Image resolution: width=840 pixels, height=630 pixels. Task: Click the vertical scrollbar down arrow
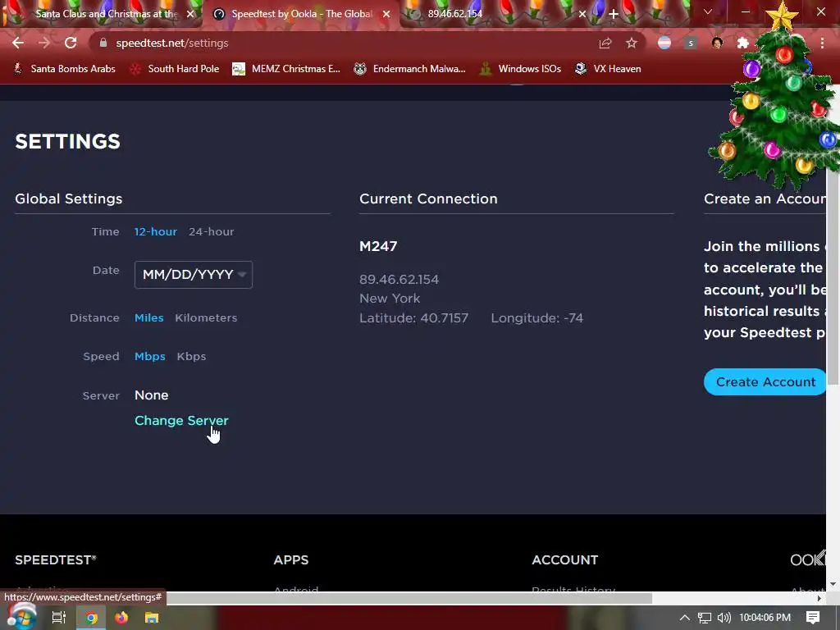(833, 584)
